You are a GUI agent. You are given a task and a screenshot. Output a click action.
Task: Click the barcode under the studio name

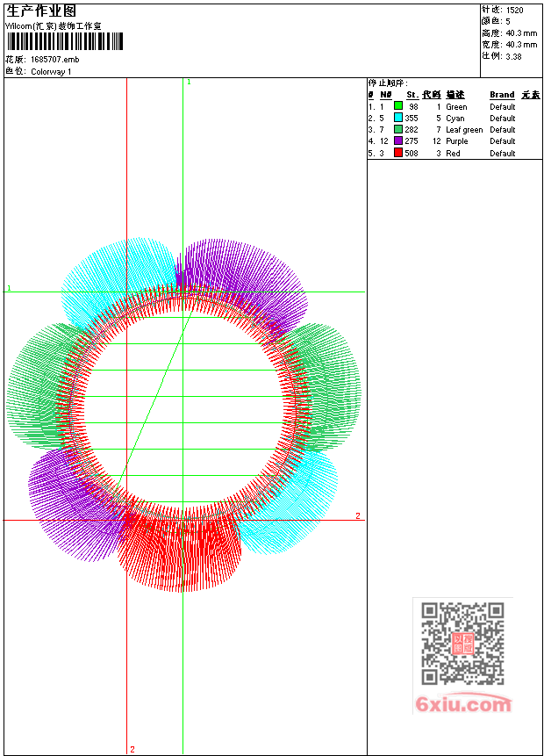click(65, 41)
